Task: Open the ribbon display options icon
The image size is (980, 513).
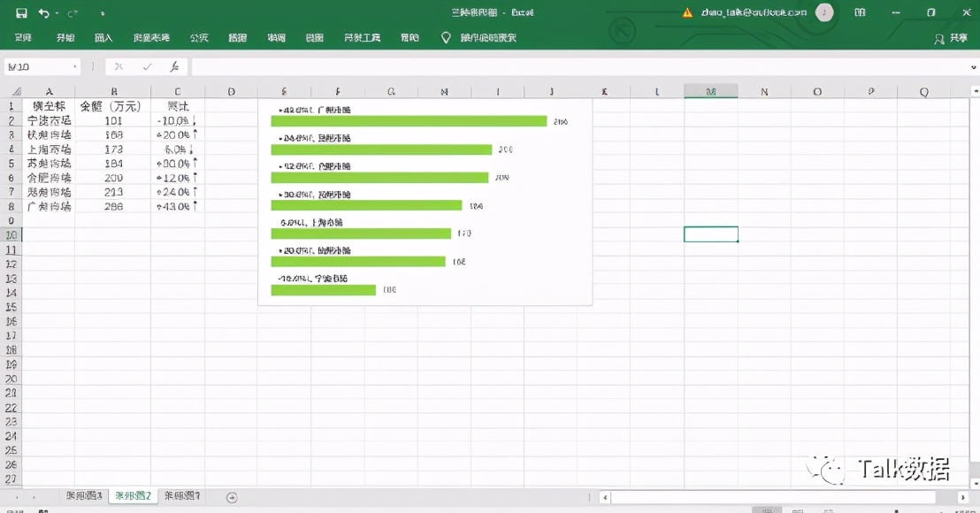Action: [x=860, y=12]
